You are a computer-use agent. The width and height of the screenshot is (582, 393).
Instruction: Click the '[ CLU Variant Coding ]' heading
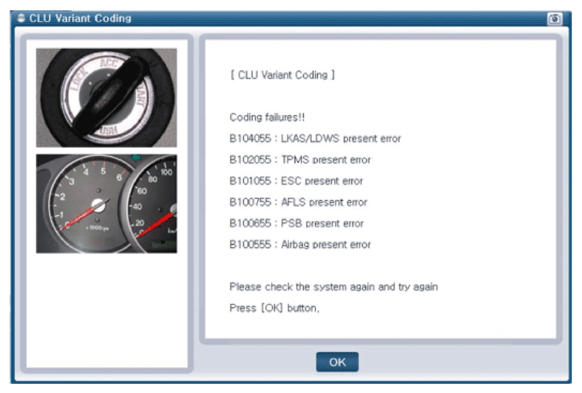282,75
